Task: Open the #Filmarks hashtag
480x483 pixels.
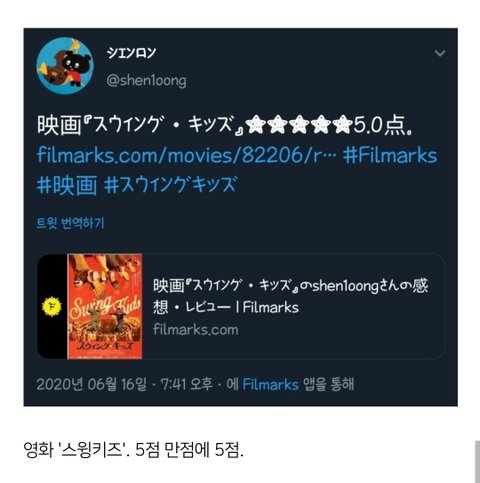Action: 390,155
